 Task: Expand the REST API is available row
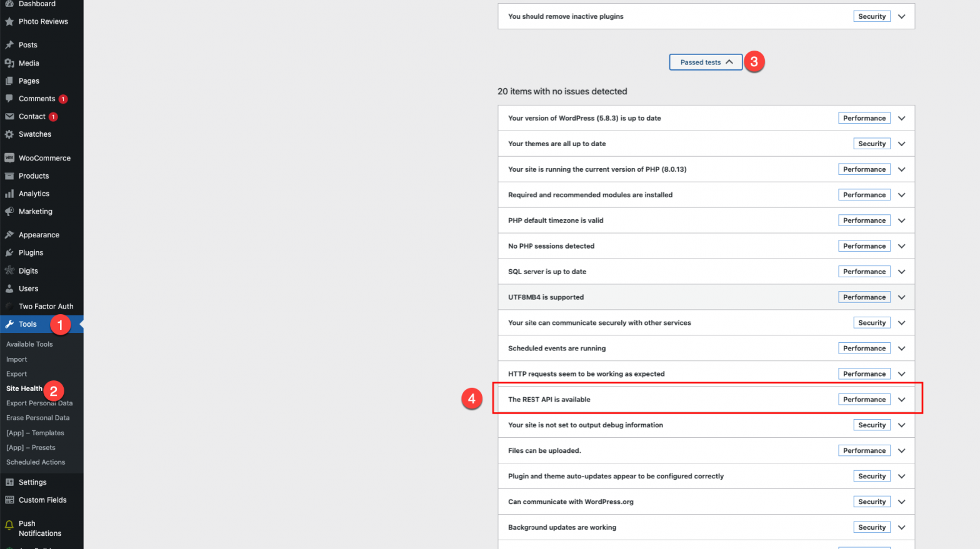pos(901,399)
